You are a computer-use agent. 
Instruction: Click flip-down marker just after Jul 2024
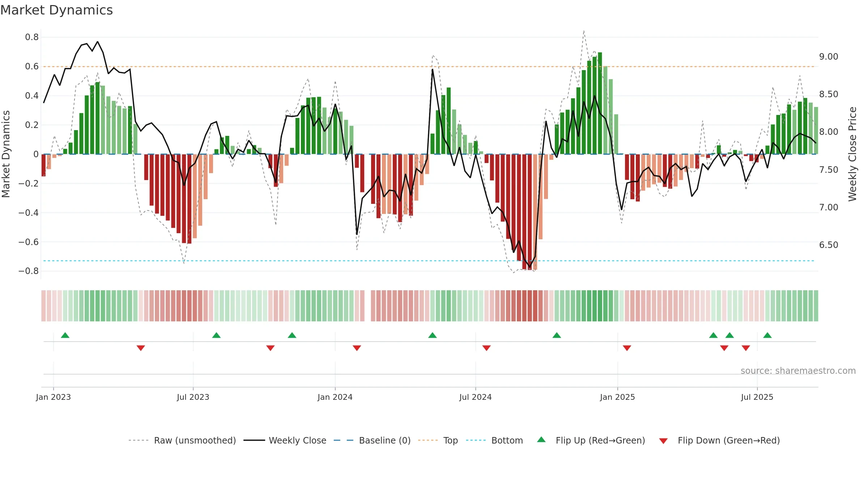486,348
